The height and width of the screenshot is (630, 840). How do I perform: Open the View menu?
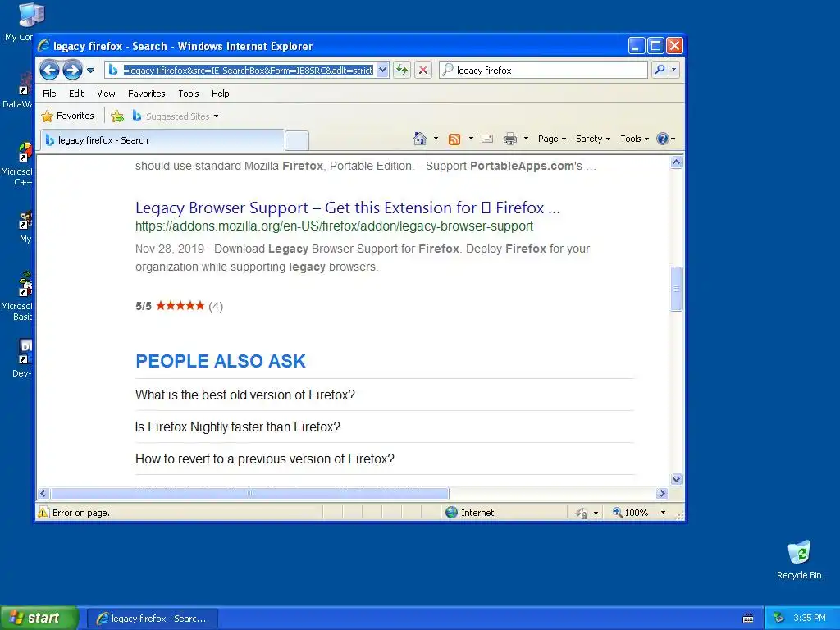(x=106, y=94)
